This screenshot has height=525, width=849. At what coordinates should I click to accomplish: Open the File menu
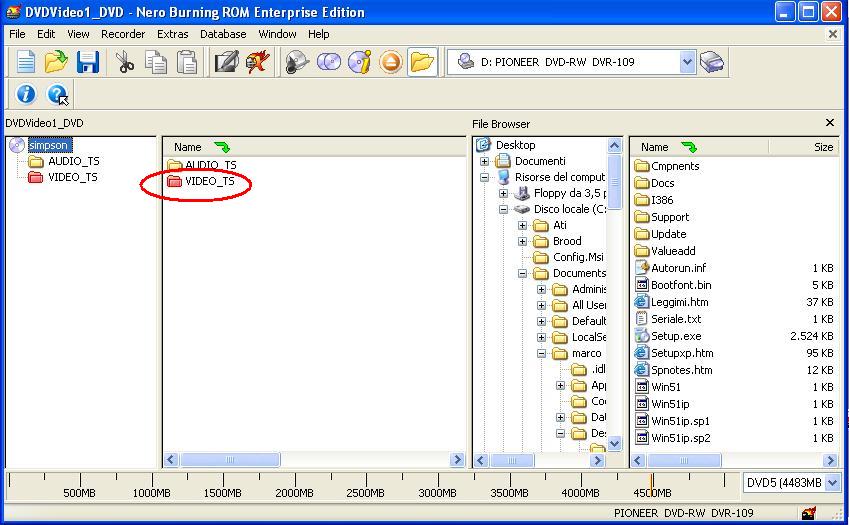click(17, 34)
